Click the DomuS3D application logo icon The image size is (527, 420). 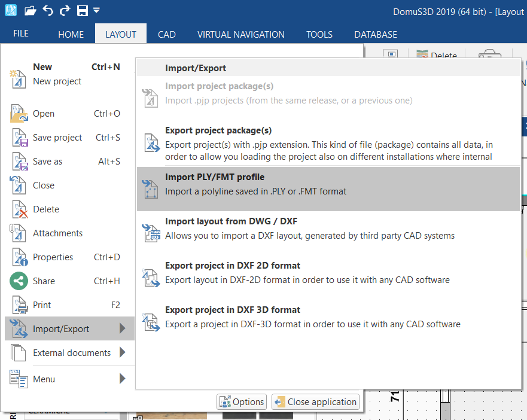point(10,10)
